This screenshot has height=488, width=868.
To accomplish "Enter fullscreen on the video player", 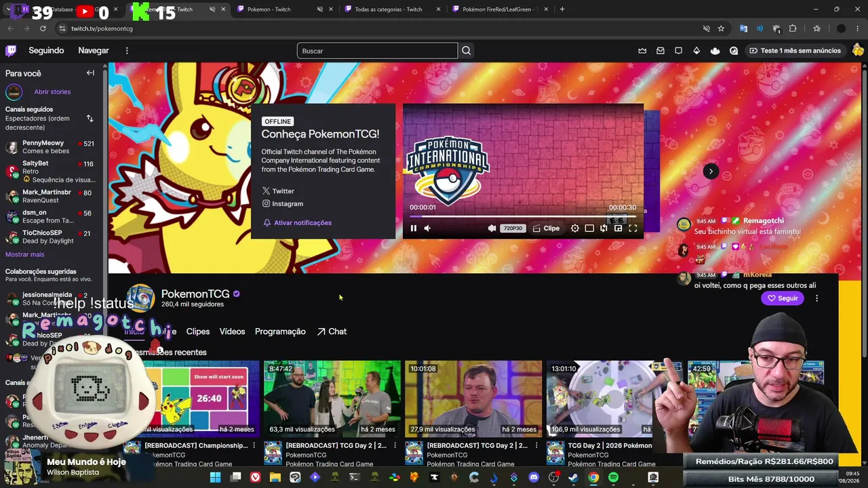I will (633, 228).
